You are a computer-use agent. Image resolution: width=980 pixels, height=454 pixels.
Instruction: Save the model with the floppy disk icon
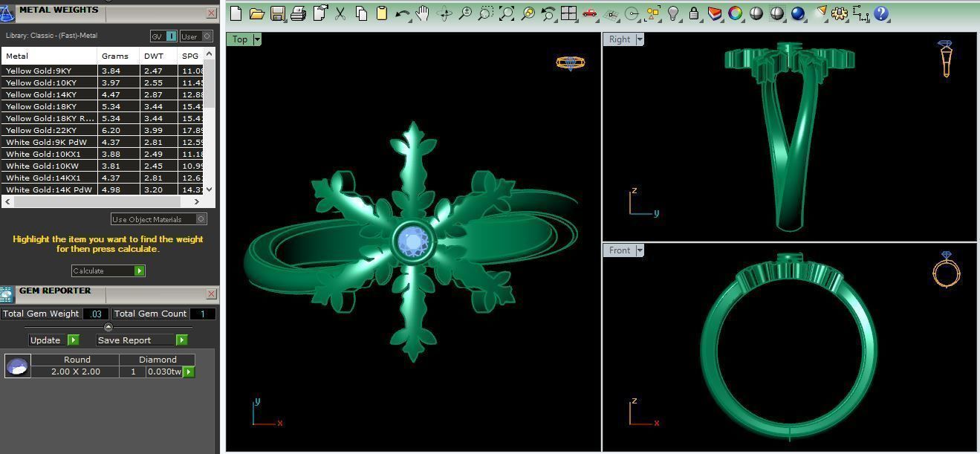click(x=278, y=13)
